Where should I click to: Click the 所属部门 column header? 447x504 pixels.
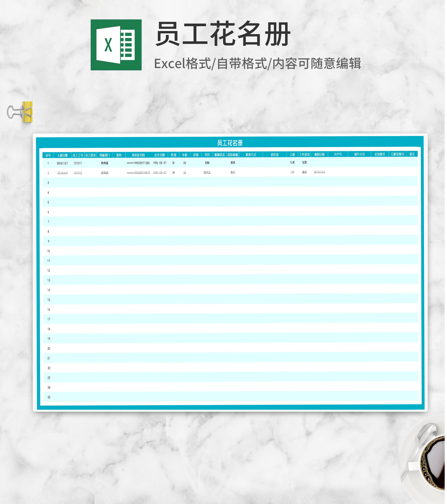(x=104, y=155)
